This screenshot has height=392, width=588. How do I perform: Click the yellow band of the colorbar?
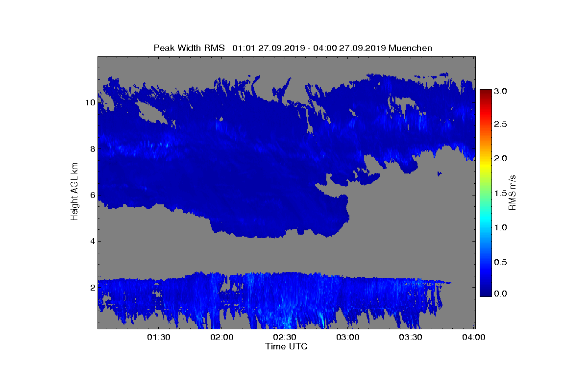coord(486,167)
